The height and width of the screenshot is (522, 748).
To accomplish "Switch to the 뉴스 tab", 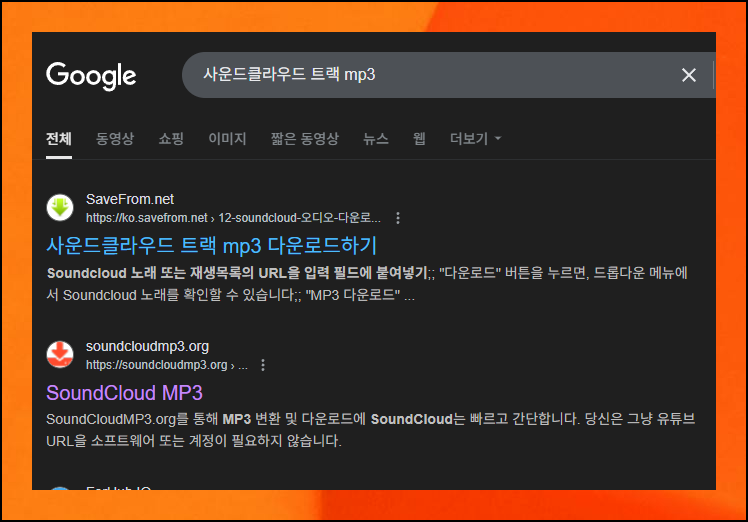I will click(x=376, y=139).
